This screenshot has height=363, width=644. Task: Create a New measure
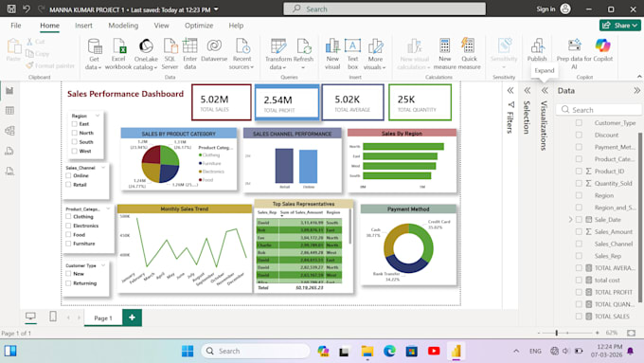(x=444, y=54)
